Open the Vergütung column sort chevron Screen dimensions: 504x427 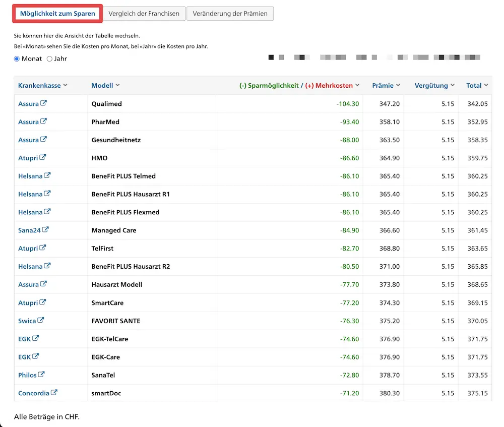click(453, 85)
